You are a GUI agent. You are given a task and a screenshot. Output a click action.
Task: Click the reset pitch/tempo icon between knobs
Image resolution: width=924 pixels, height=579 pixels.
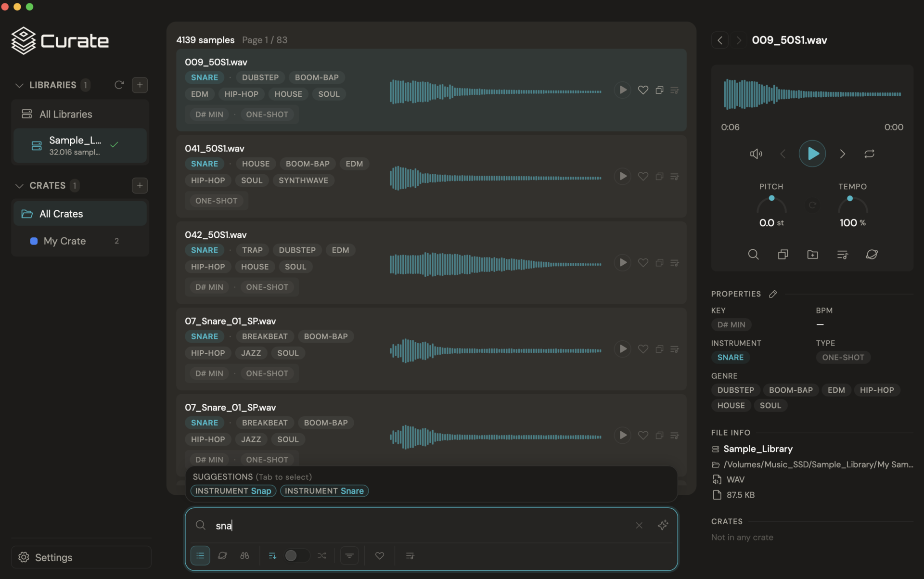pyautogui.click(x=812, y=205)
